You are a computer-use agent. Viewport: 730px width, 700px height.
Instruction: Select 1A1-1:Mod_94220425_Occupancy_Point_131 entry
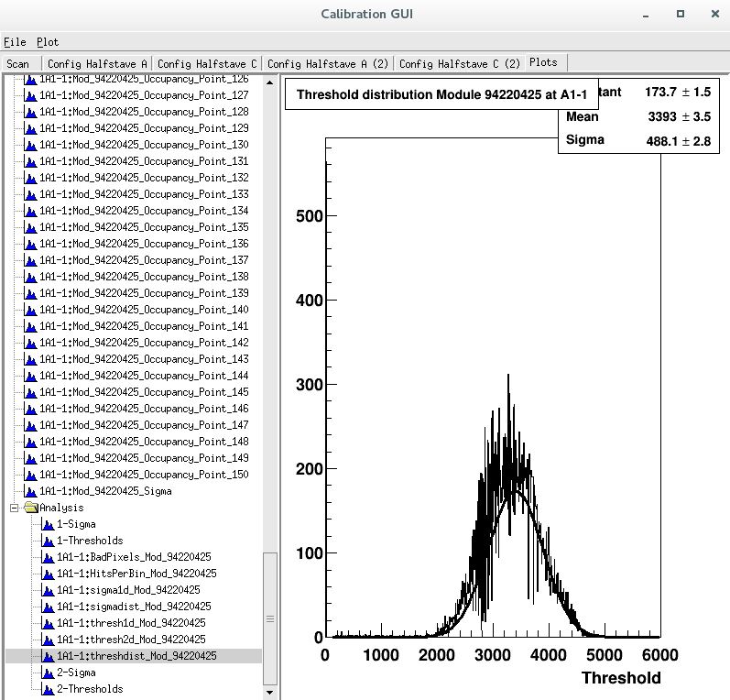point(144,161)
